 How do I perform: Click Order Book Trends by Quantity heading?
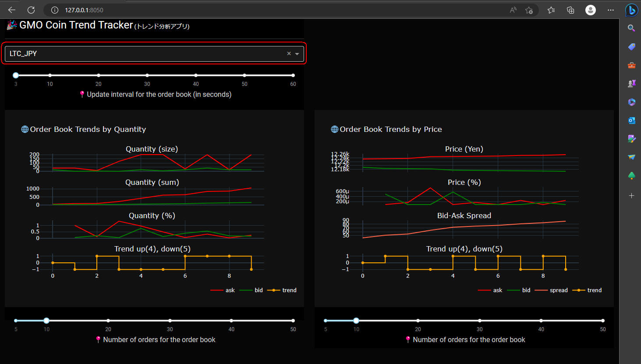(88, 129)
